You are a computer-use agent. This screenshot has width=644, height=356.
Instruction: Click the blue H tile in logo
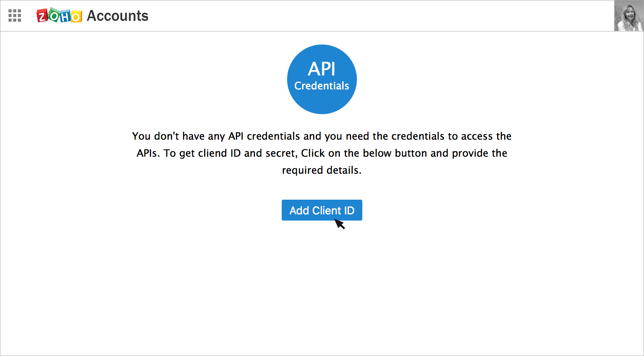65,16
